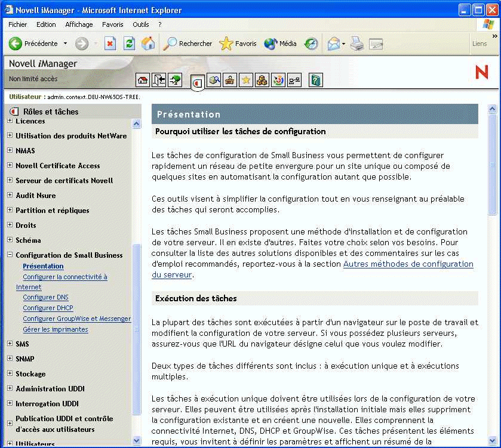The image size is (501, 448).
Task: Open the Back button history dropdown arrow
Action: (x=65, y=44)
